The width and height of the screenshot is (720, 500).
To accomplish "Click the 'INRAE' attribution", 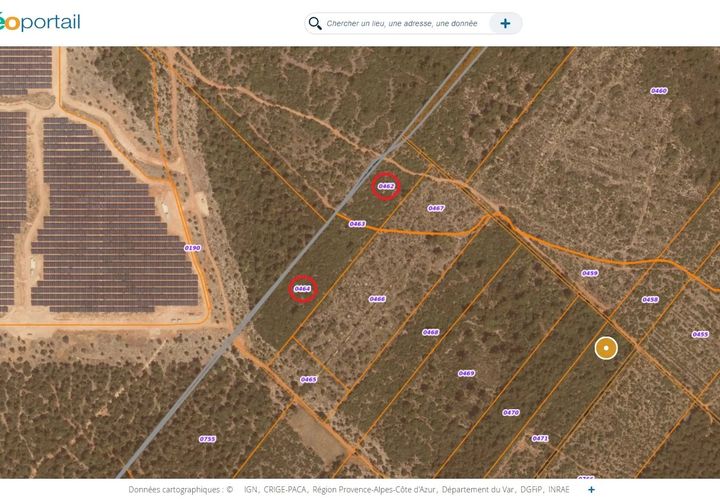I will (x=559, y=489).
